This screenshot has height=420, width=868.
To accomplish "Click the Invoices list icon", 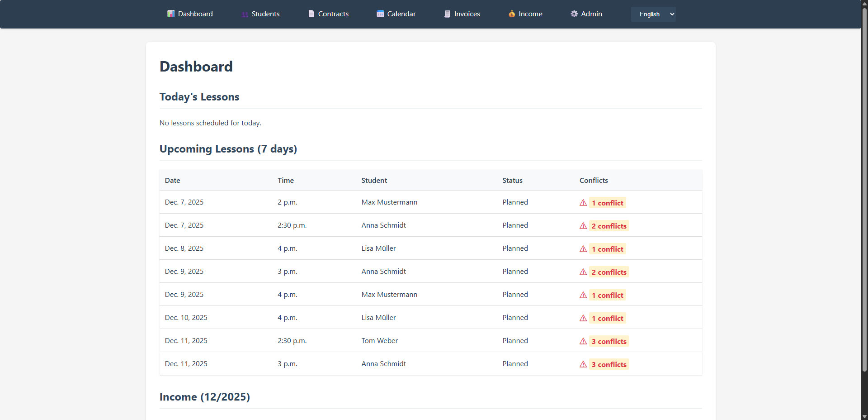I will tap(447, 14).
